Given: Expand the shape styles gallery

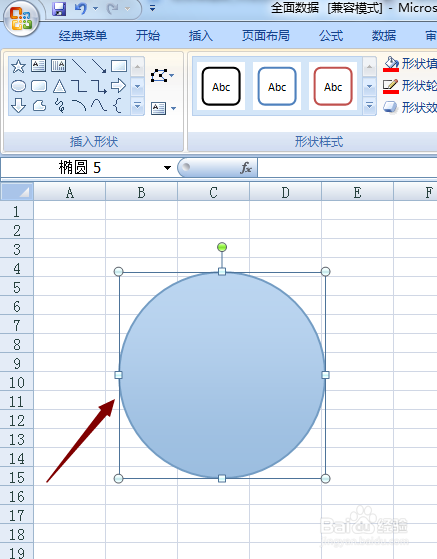Looking at the screenshot, I should tap(370, 106).
